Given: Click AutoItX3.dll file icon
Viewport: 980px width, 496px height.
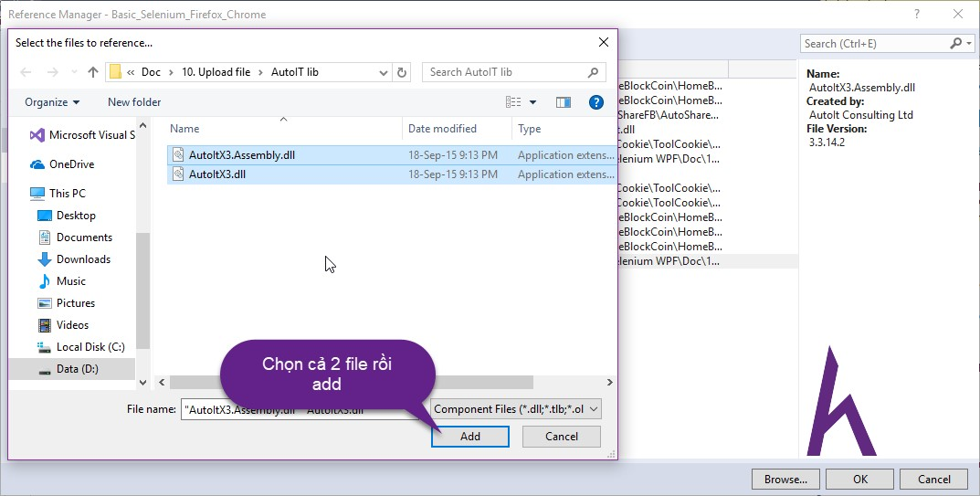Looking at the screenshot, I should point(178,174).
